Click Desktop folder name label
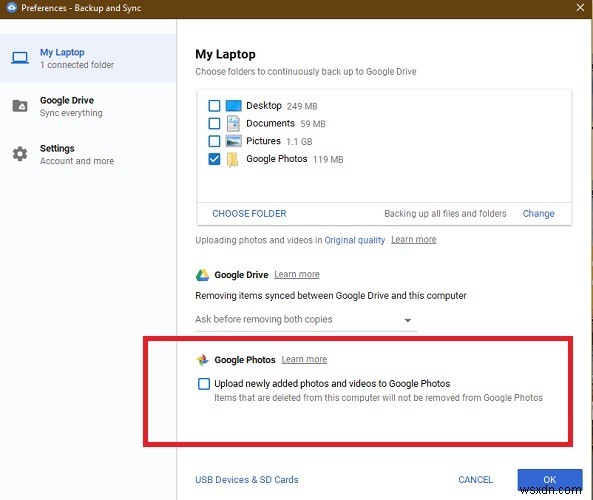This screenshot has height=500, width=593. (x=264, y=106)
